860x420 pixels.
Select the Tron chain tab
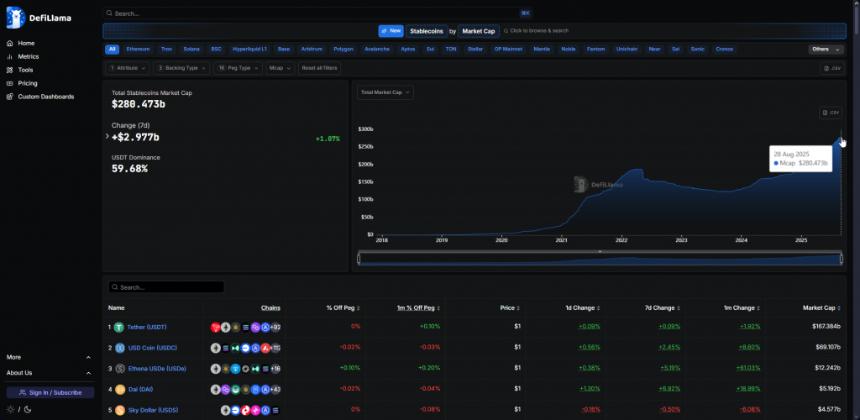(167, 49)
